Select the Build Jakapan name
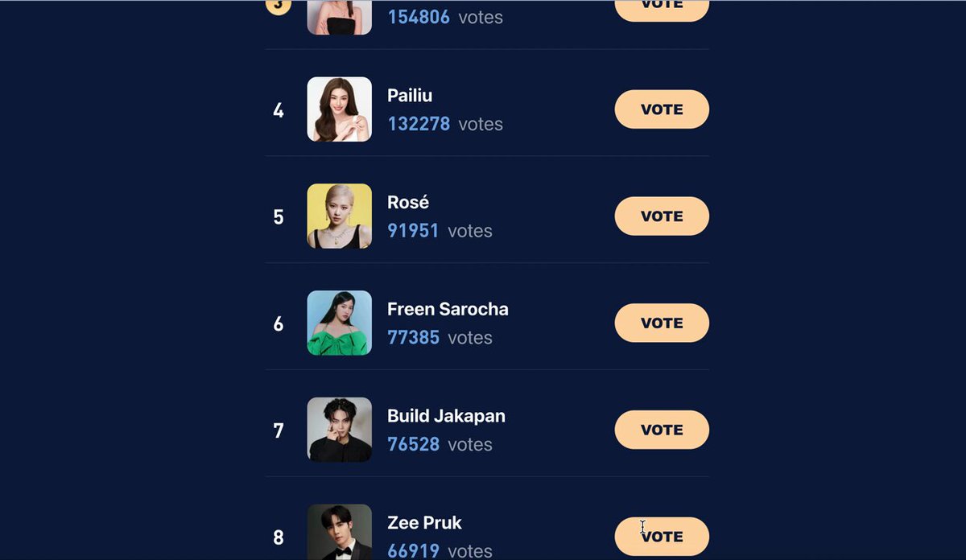Image resolution: width=966 pixels, height=560 pixels. coord(446,416)
